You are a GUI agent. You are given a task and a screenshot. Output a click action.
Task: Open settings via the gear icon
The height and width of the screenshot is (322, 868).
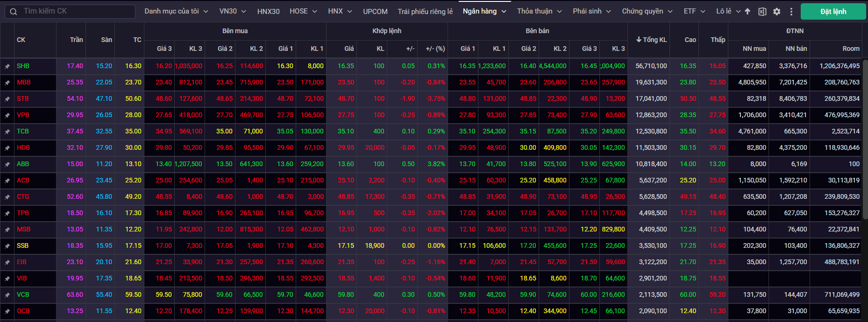(776, 12)
